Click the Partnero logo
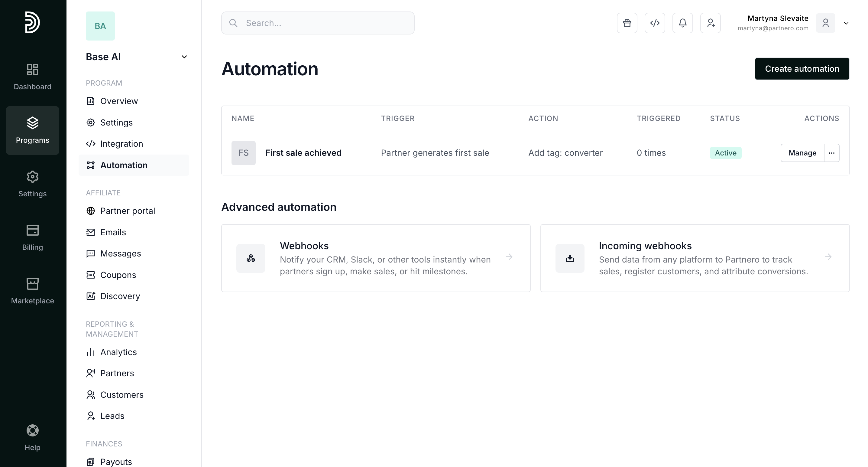The width and height of the screenshot is (868, 467). coord(32,22)
